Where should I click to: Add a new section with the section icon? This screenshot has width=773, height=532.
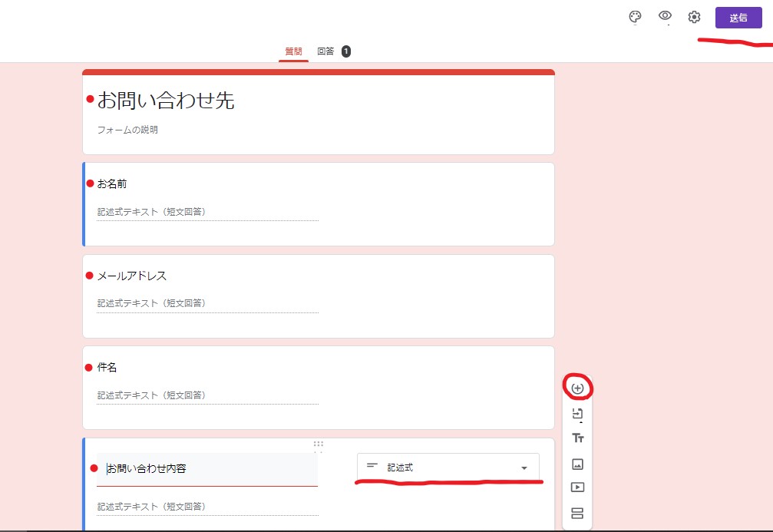point(577,514)
